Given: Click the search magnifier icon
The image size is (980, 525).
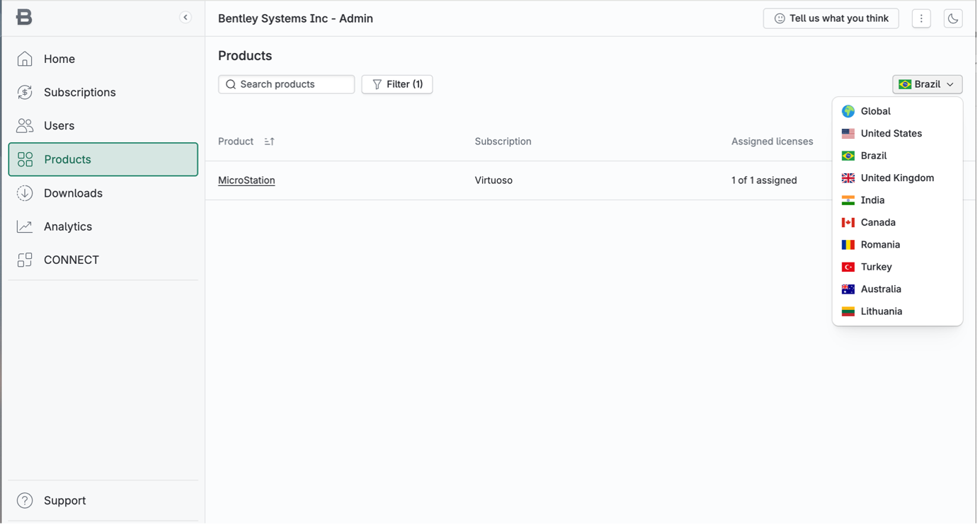Looking at the screenshot, I should [231, 84].
